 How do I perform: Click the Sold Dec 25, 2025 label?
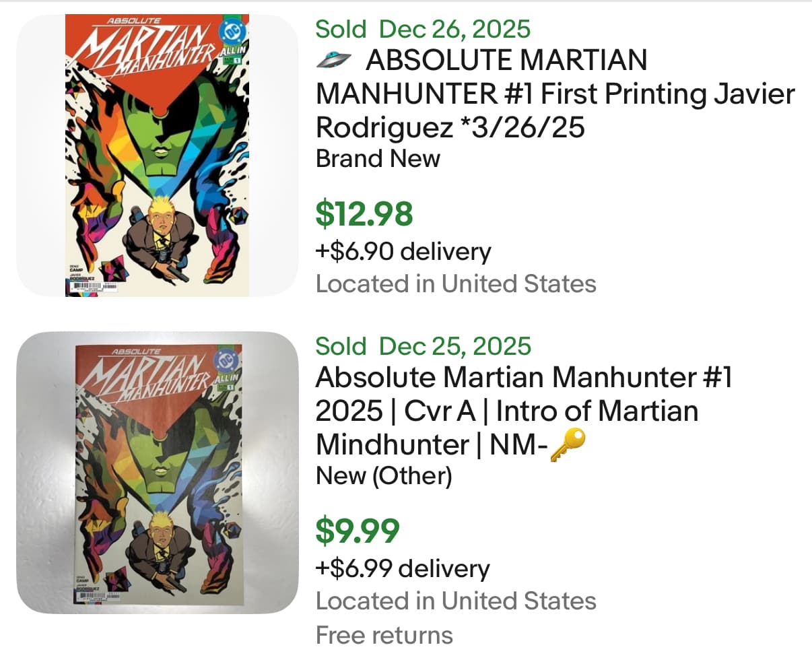(x=423, y=346)
